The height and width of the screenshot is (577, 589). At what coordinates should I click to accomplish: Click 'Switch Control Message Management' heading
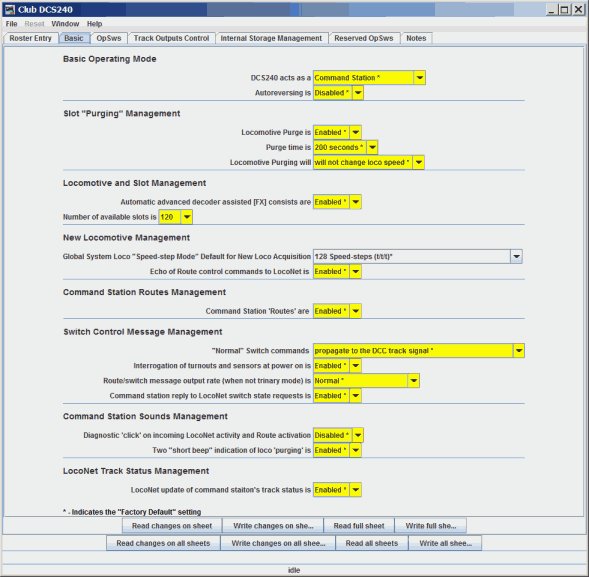point(143,332)
